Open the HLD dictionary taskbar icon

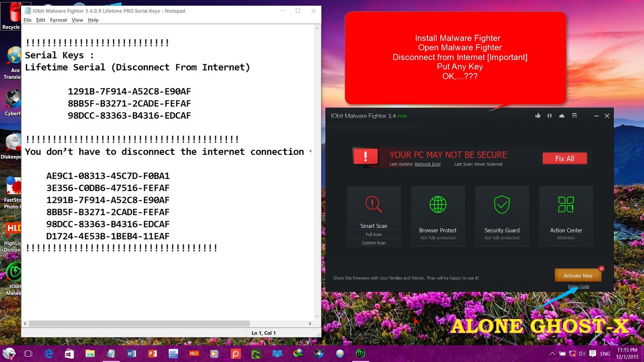click(x=194, y=354)
